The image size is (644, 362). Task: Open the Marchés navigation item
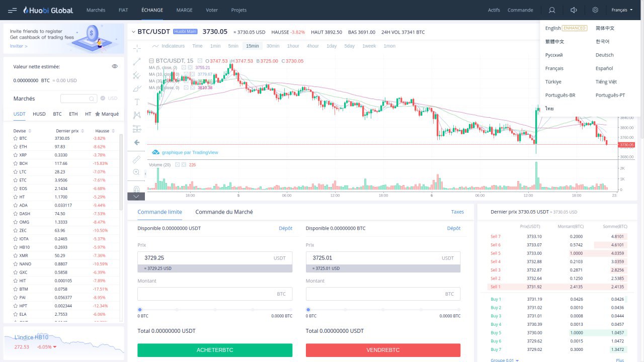(96, 10)
